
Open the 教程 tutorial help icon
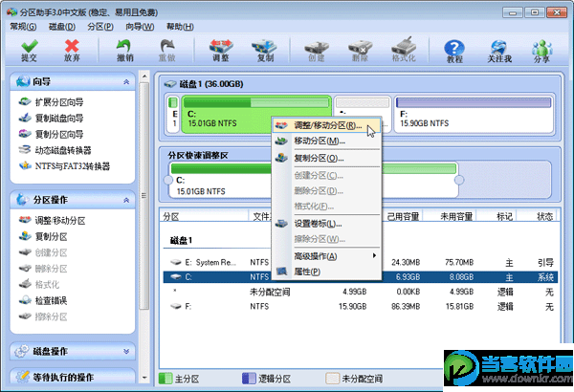454,51
